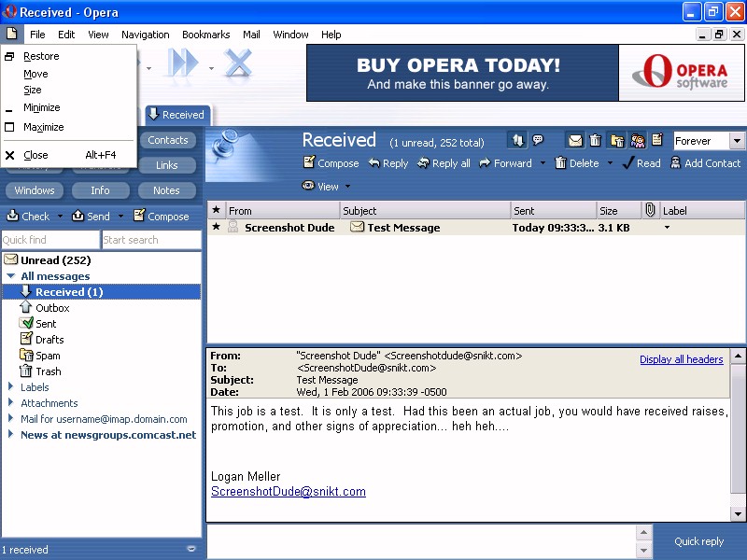The width and height of the screenshot is (747, 560).
Task: Sort by the From column header
Action: tap(282, 211)
